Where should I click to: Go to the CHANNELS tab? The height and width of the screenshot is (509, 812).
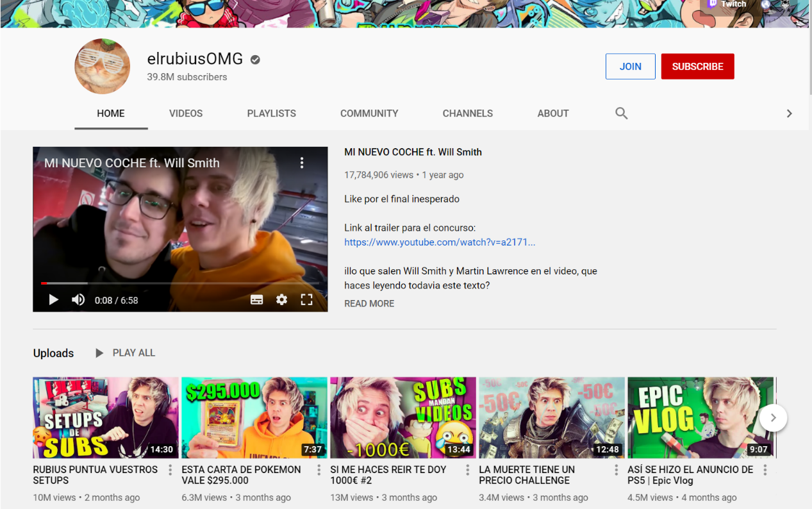468,113
